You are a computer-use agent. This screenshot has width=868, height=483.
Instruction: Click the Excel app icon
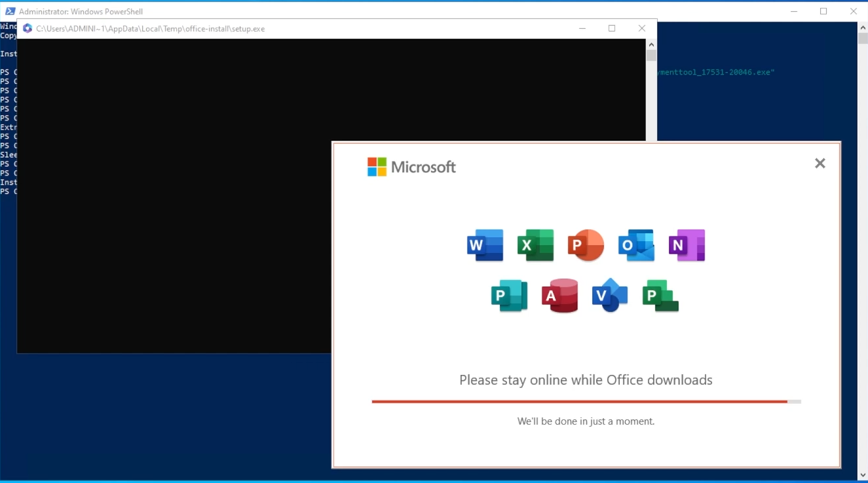coord(535,244)
